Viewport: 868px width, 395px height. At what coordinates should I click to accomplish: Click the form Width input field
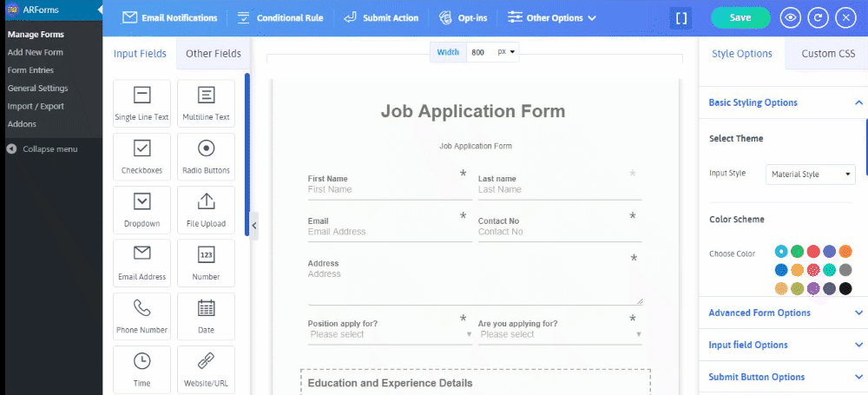point(479,52)
